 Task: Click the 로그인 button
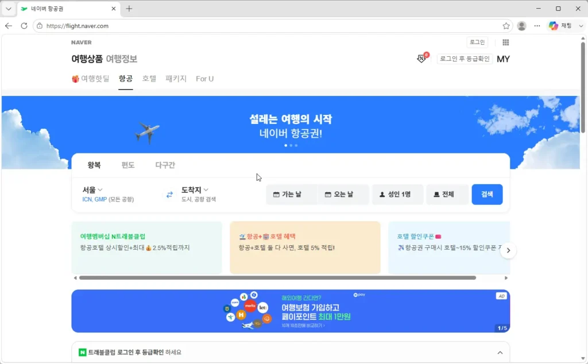477,42
